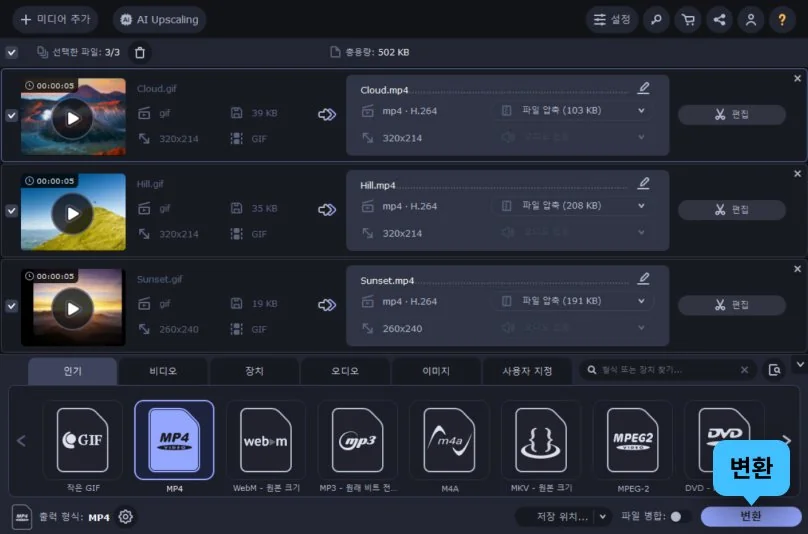Rename Cloud.mp4 with pencil icon
808x534 pixels.
pos(644,88)
